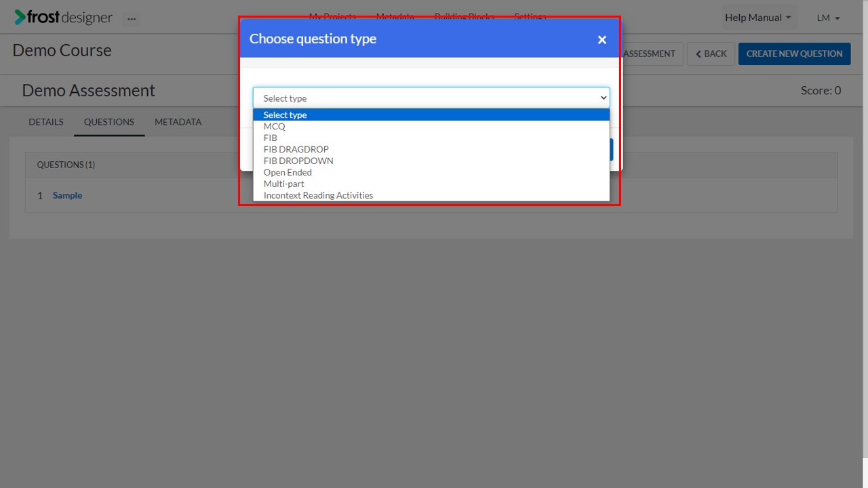Switch to the METADATA tab
The width and height of the screenshot is (868, 488).
[x=178, y=122]
